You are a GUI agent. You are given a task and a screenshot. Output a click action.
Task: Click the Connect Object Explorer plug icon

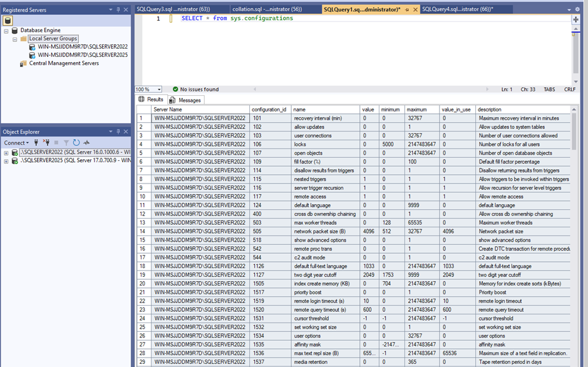36,142
